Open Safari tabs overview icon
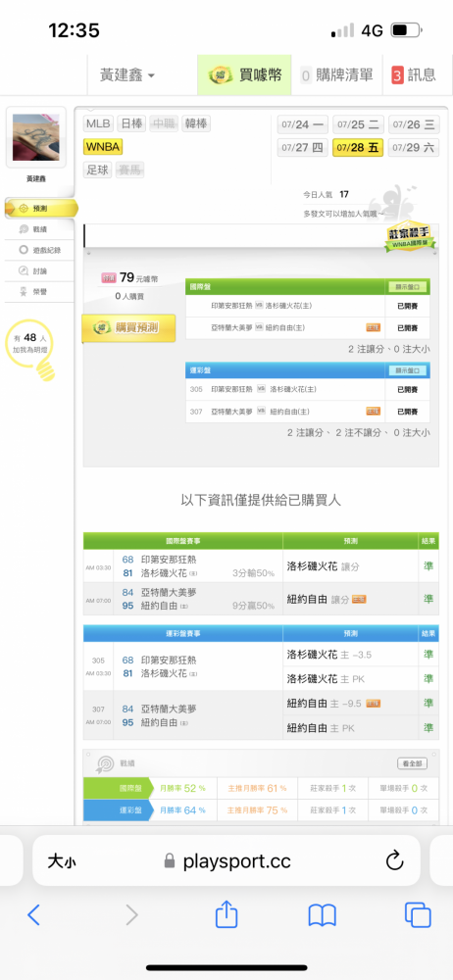 tap(418, 915)
